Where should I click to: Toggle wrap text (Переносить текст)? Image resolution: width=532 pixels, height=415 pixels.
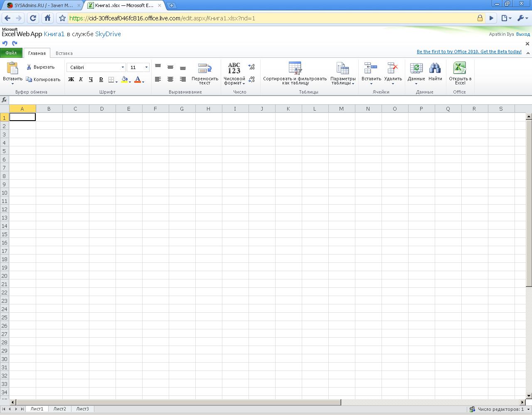pos(205,74)
